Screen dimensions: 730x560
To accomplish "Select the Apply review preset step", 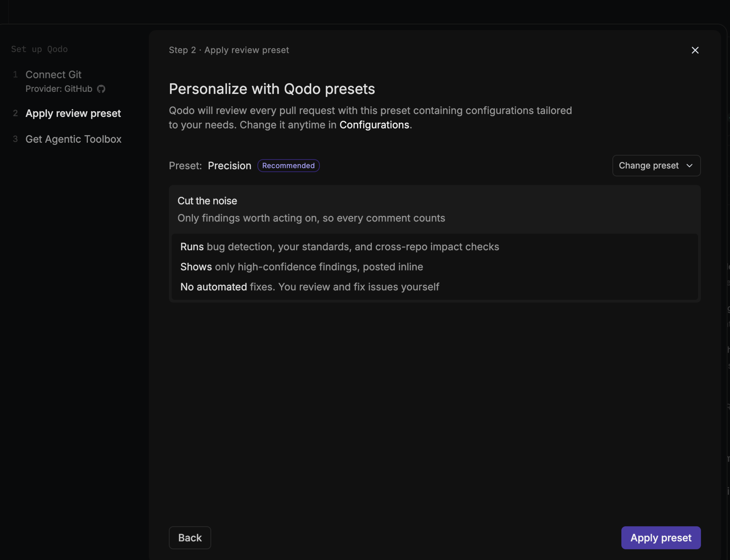I will click(x=73, y=113).
